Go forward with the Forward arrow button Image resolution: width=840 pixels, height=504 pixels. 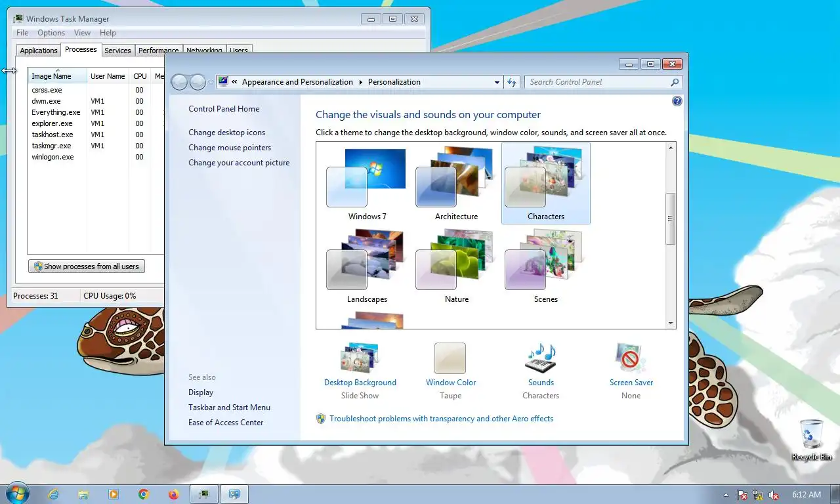pos(198,82)
